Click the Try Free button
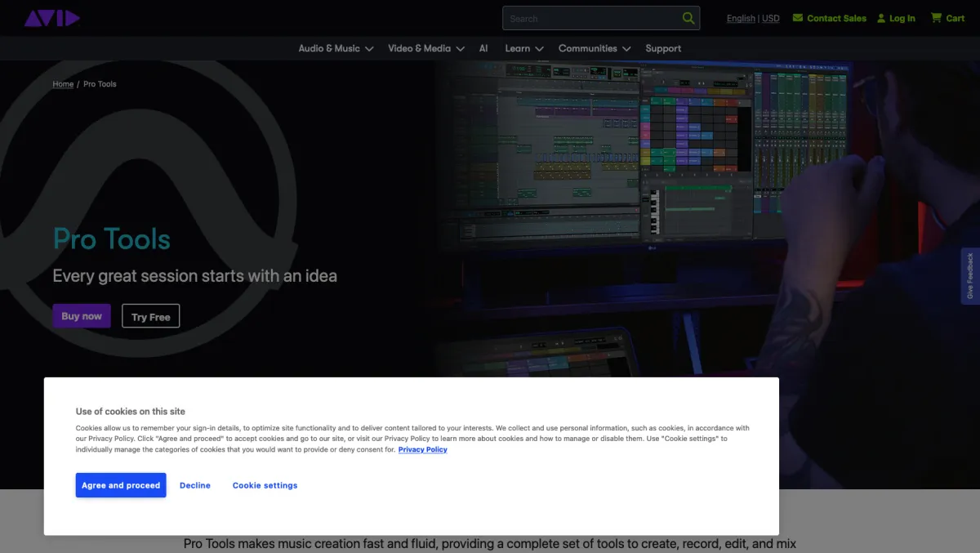The width and height of the screenshot is (980, 553). pyautogui.click(x=150, y=316)
